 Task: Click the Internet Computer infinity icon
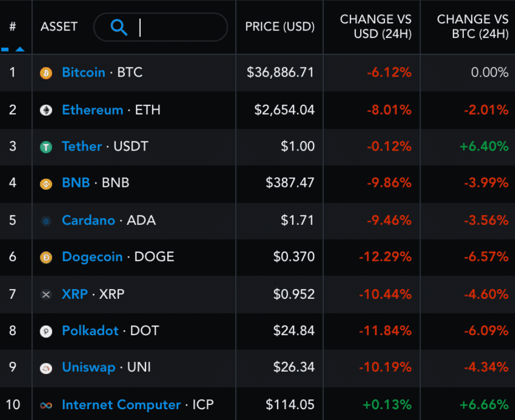[x=46, y=405]
